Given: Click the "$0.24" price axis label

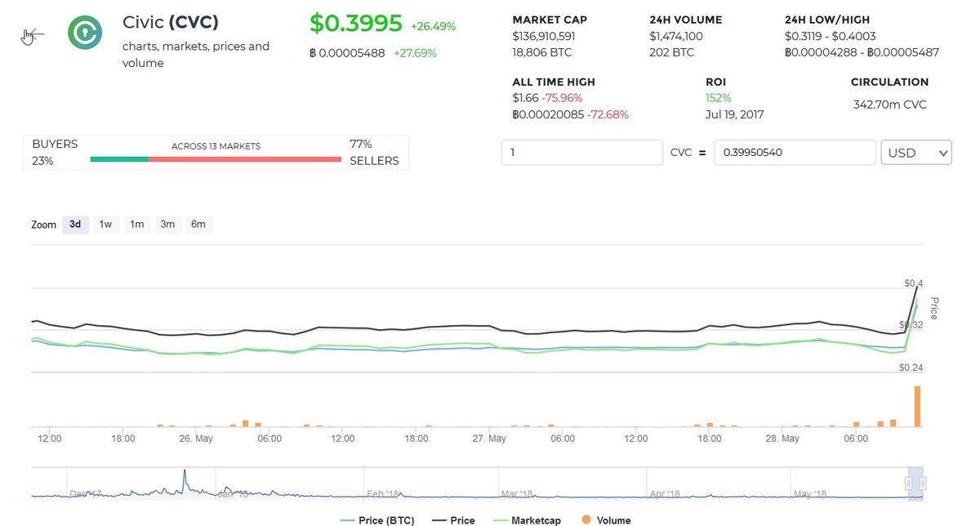Looking at the screenshot, I should (x=911, y=368).
